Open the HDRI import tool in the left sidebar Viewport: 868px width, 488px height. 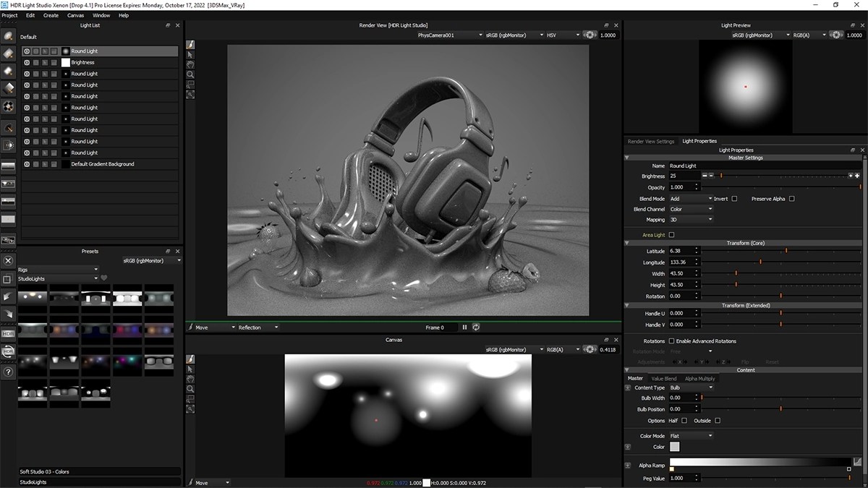pyautogui.click(x=8, y=334)
